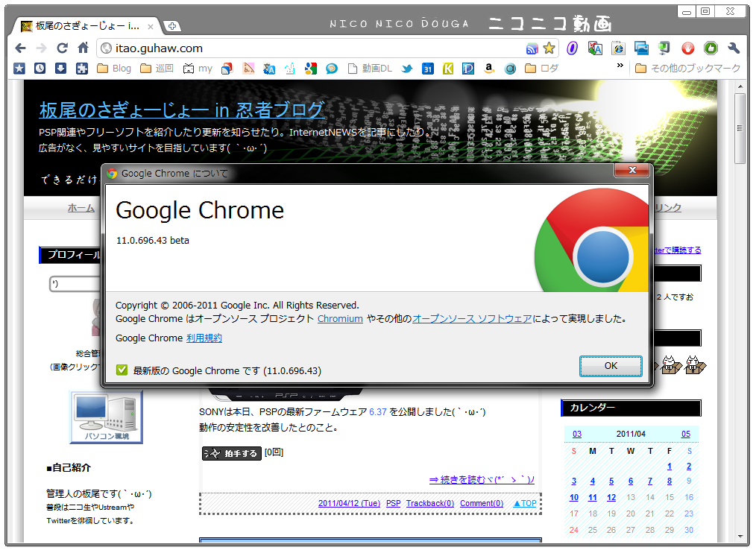The height and width of the screenshot is (553, 756).
Task: Open the clock history bookmark icon
Action: point(40,69)
